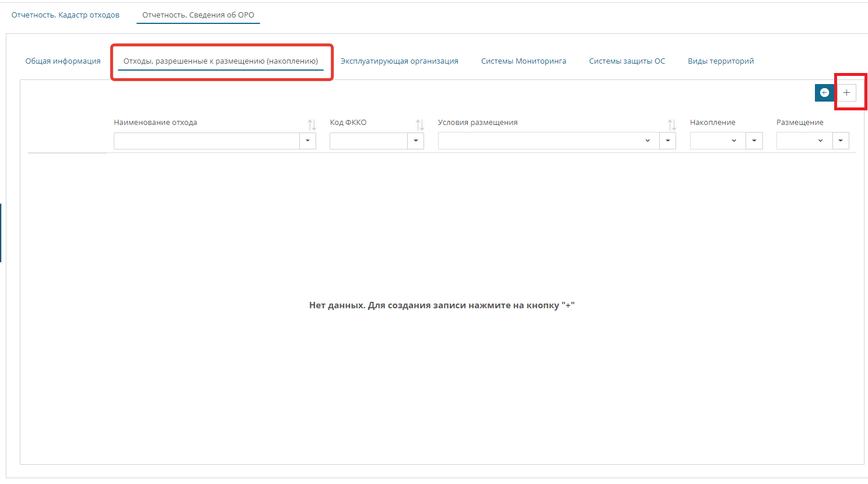Go to the Виды территорий tab
The image size is (868, 484).
[x=720, y=60]
